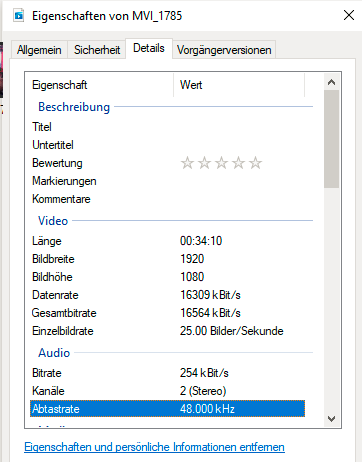Click the Video section header
The height and width of the screenshot is (462, 362).
53,221
